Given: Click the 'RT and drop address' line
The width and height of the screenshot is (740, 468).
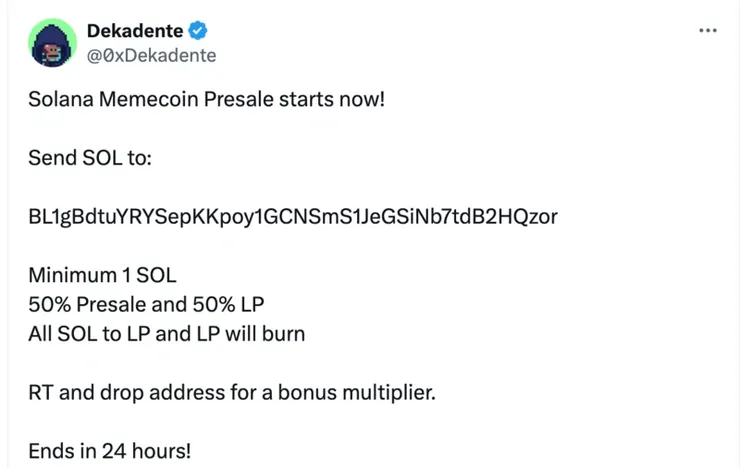Looking at the screenshot, I should 232,391.
